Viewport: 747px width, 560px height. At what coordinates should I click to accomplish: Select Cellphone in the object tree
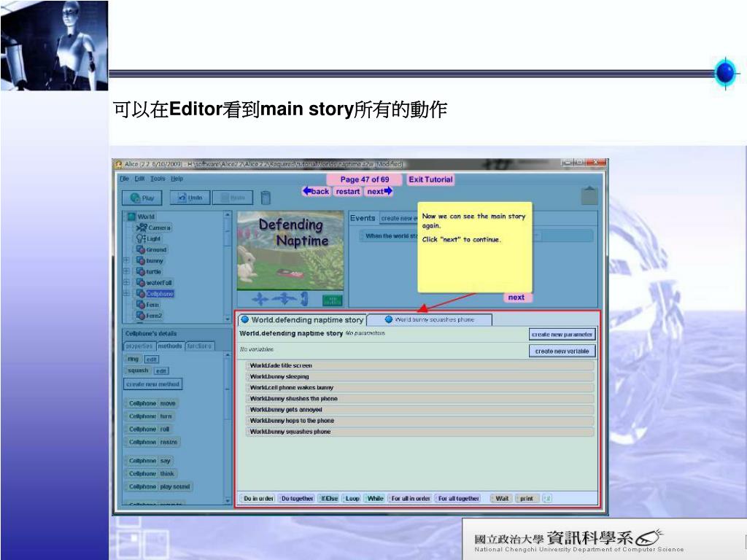click(x=155, y=294)
